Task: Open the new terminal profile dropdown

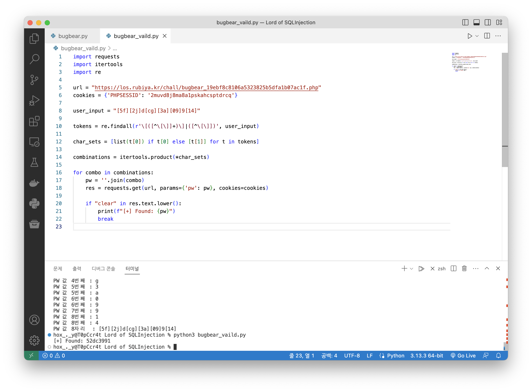Action: tap(412, 269)
